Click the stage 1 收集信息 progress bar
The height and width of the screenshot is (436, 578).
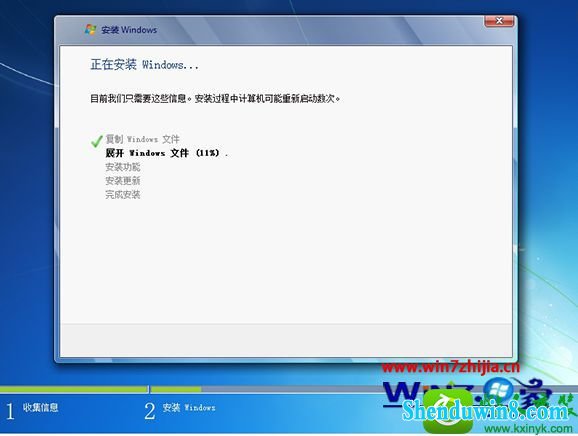74,389
